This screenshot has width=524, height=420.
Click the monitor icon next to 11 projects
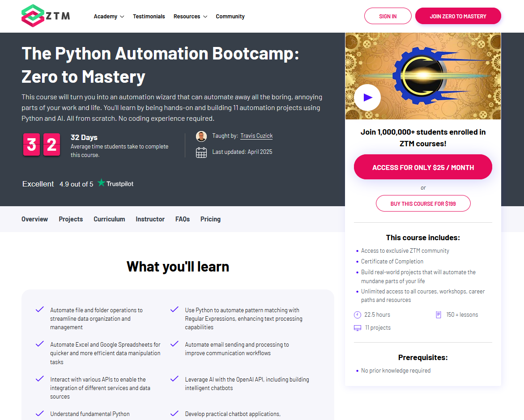357,328
